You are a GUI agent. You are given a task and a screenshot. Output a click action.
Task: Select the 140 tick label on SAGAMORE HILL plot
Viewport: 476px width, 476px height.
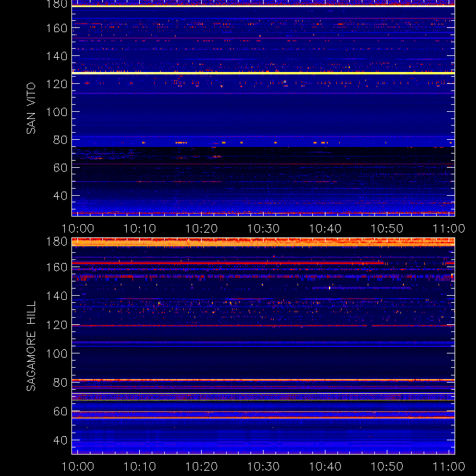point(57,296)
